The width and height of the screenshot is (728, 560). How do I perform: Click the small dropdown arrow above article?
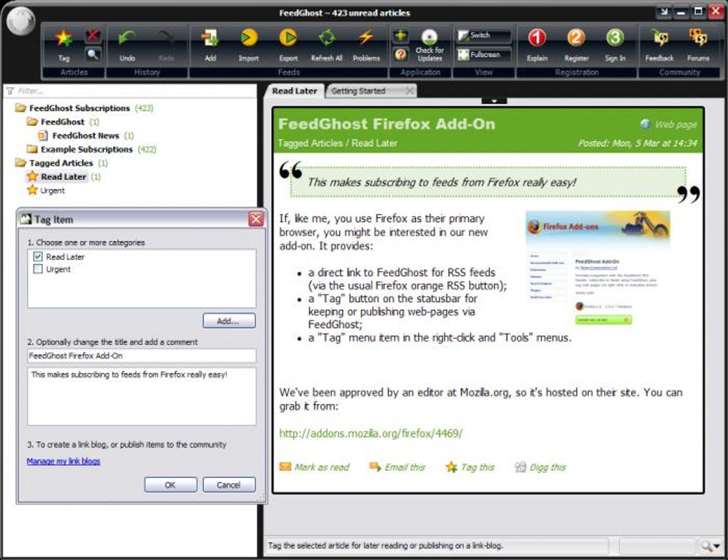coord(494,101)
